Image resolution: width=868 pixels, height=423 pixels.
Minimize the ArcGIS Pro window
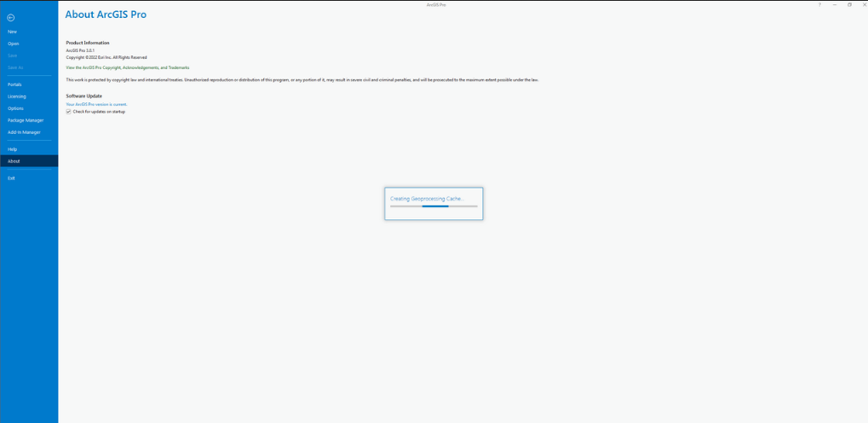835,4
